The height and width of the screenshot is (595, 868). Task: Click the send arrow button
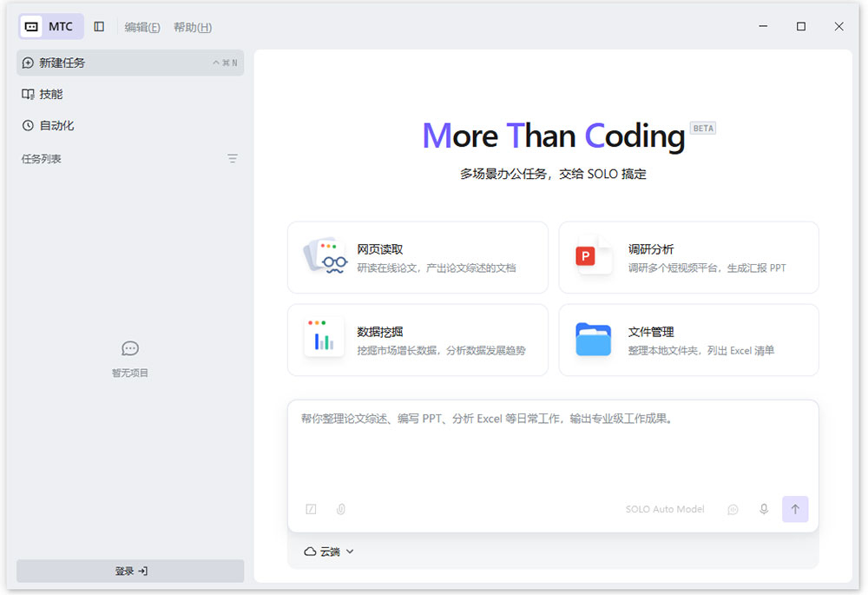tap(795, 509)
